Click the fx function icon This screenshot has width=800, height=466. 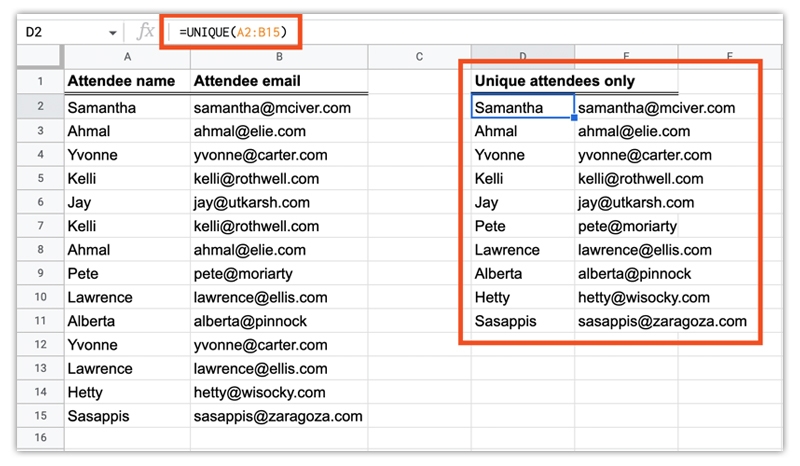click(146, 32)
